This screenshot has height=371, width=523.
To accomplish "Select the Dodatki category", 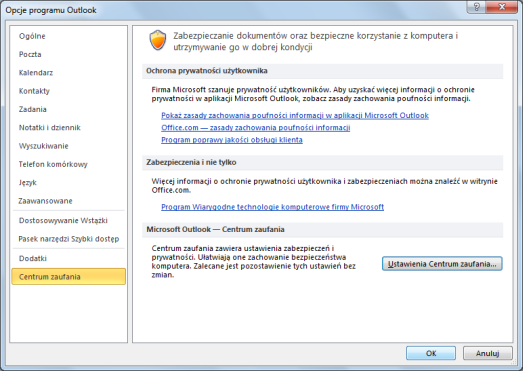I will 33,259.
